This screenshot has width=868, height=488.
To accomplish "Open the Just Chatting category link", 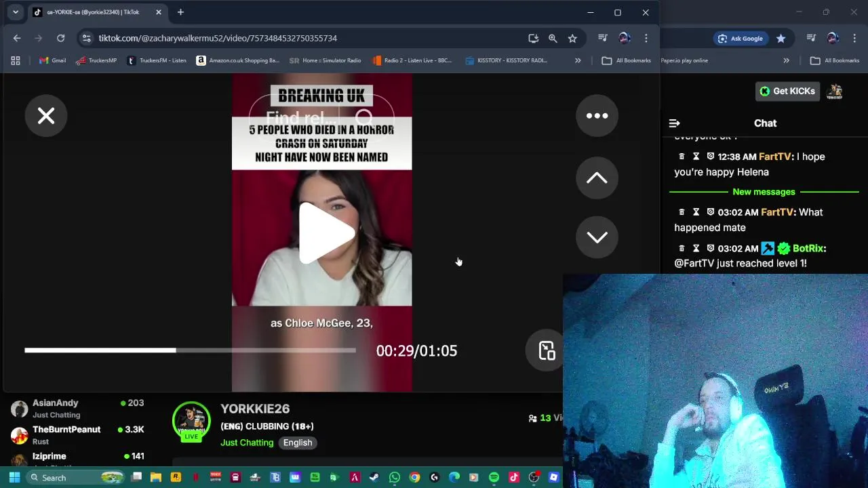I will [247, 443].
